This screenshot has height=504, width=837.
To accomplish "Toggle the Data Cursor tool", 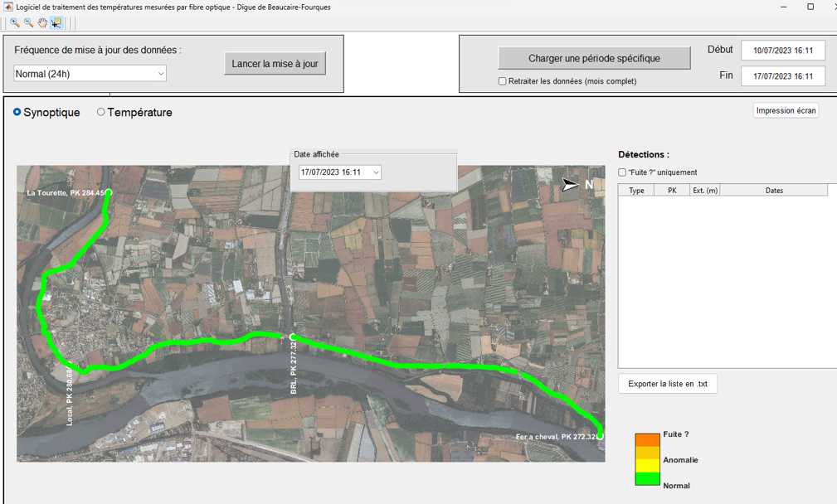I will [56, 23].
